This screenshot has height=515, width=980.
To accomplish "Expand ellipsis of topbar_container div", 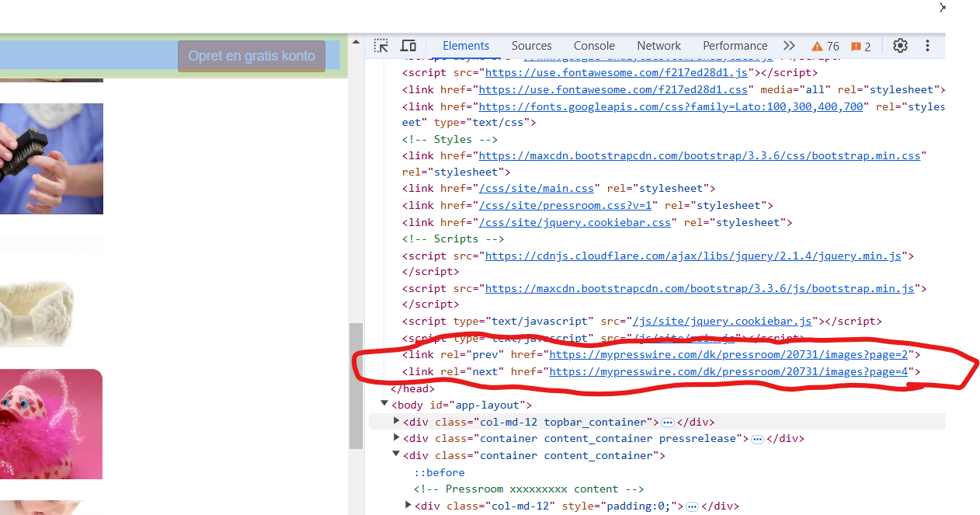I will coord(667,422).
